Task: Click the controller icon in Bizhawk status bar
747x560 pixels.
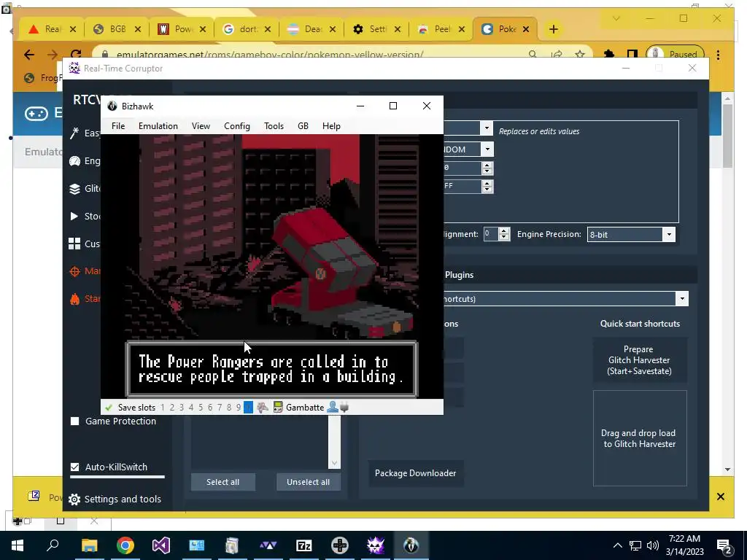Action: 263,408
